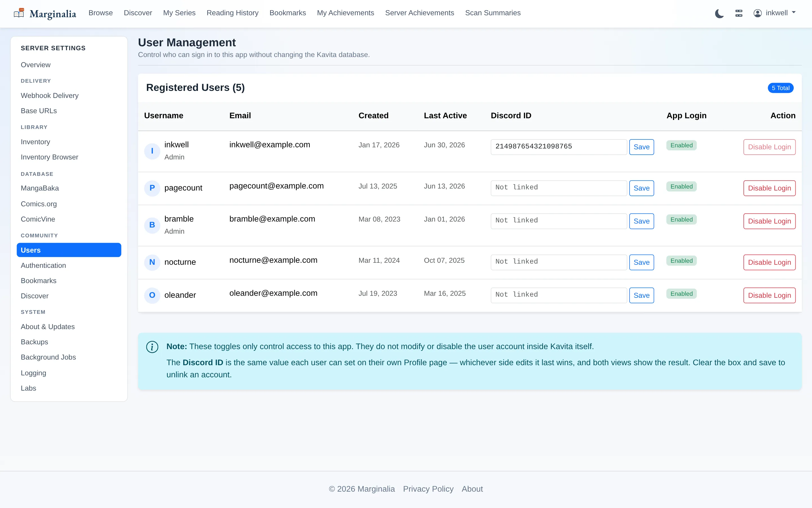Disable login for oleander
Screen dimensions: 812x508
tap(769, 295)
